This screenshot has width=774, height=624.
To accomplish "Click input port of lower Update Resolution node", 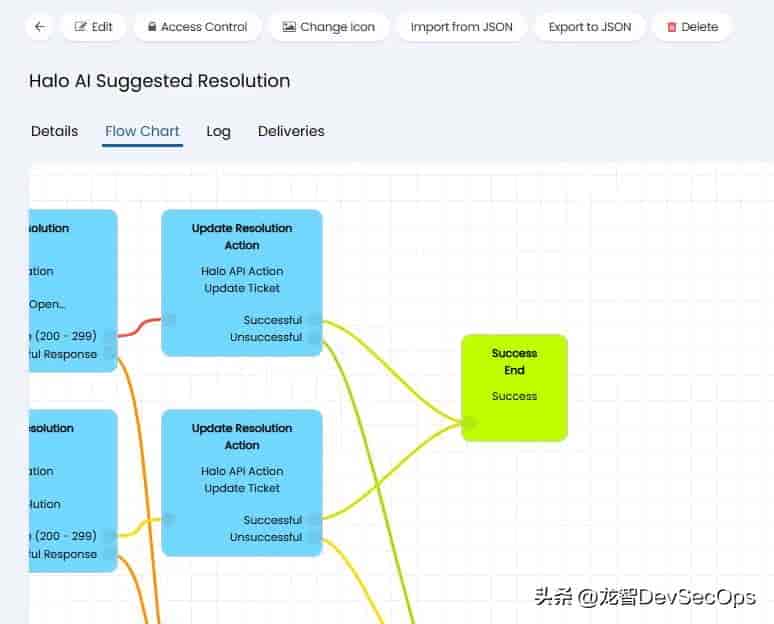I will point(169,519).
